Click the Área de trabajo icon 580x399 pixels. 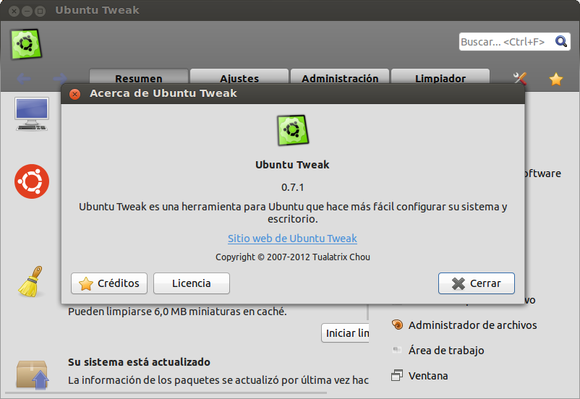point(397,349)
